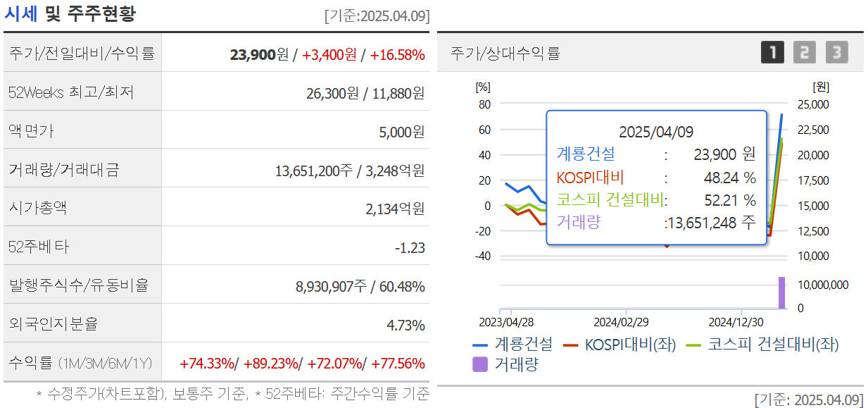Select the 52Weeks 최고/최저 row label

click(x=71, y=92)
